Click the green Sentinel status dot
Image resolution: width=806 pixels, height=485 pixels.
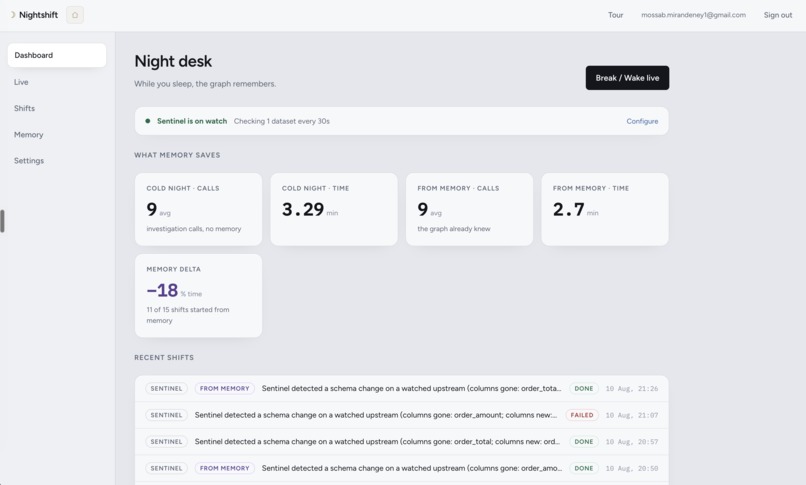pyautogui.click(x=148, y=121)
